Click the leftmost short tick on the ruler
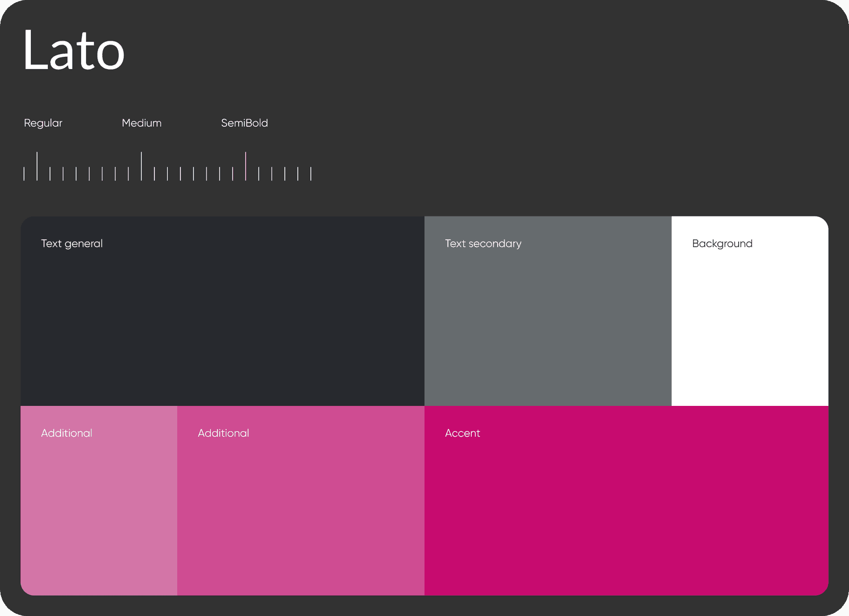The width and height of the screenshot is (849, 616). point(24,173)
